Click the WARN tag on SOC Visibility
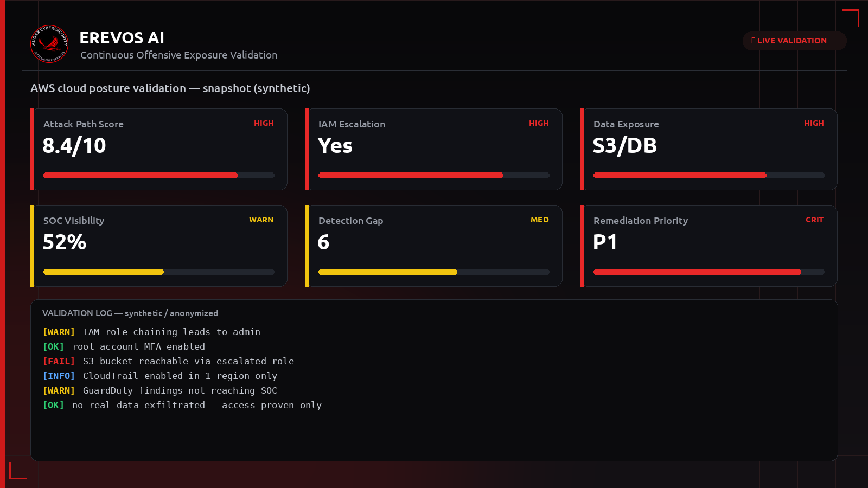 [261, 220]
